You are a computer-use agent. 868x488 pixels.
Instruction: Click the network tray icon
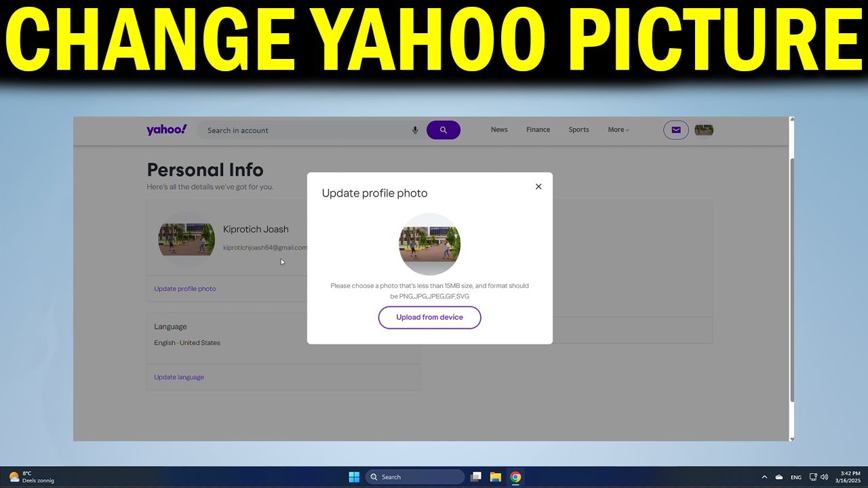pyautogui.click(x=813, y=477)
